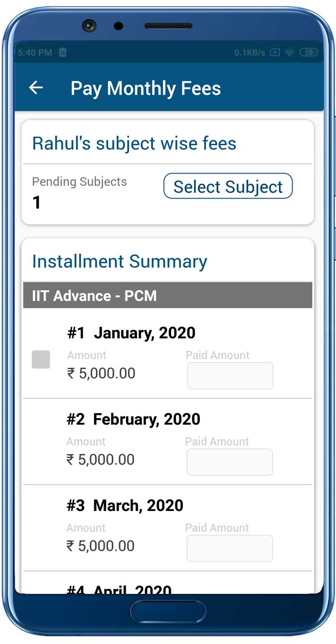
Task: Click the Paid Amount field for February
Action: [230, 462]
